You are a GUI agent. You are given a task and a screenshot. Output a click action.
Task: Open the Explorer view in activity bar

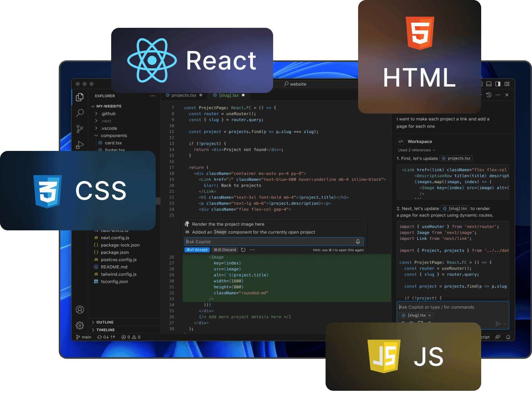[80, 97]
